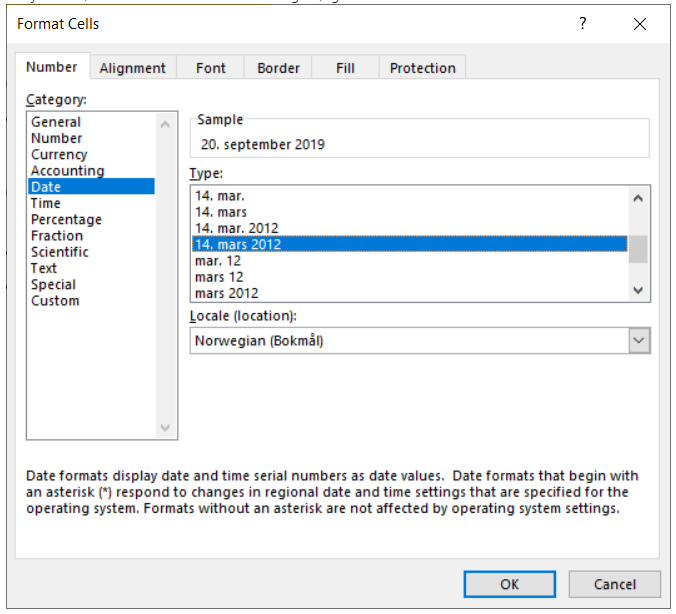Click the Help question mark icon
The width and height of the screenshot is (676, 614).
tap(583, 24)
